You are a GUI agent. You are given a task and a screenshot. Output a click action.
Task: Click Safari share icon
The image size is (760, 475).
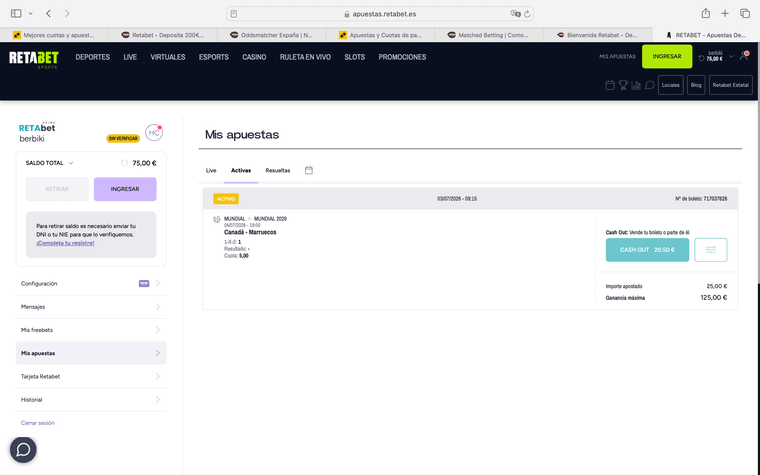tap(706, 14)
